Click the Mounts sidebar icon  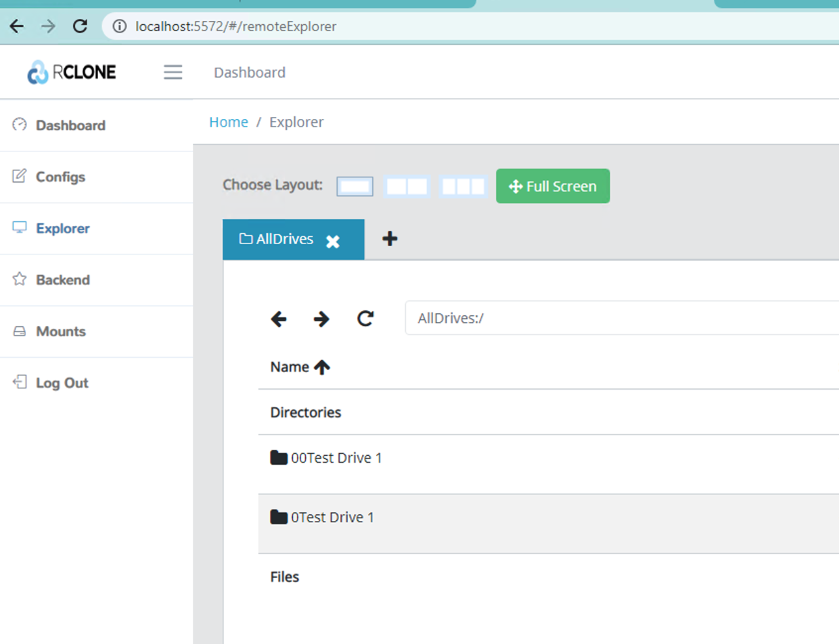18,331
